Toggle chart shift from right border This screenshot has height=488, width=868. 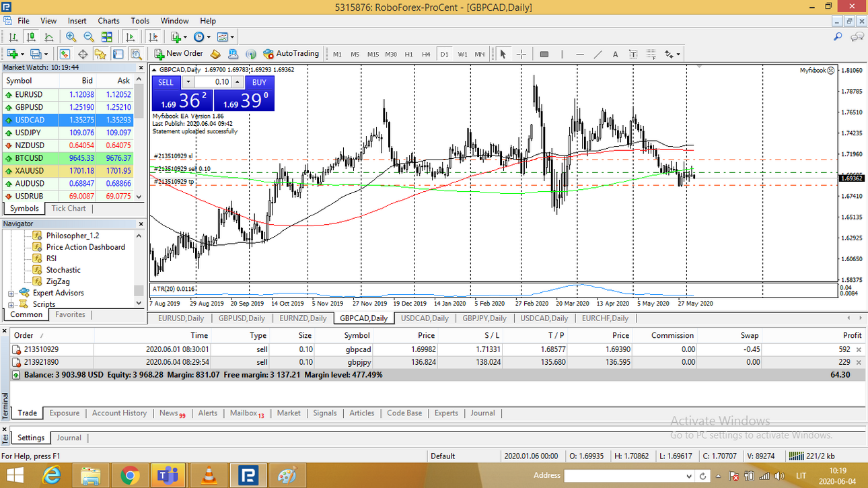[x=153, y=37]
